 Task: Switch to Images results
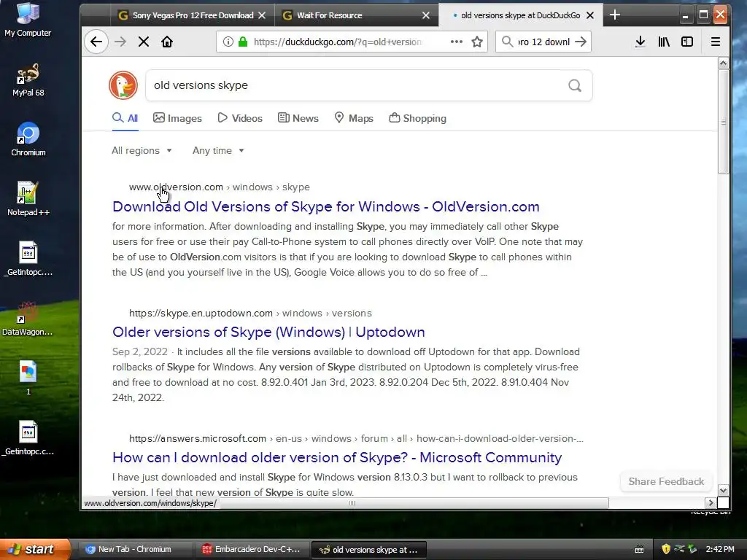pos(177,118)
